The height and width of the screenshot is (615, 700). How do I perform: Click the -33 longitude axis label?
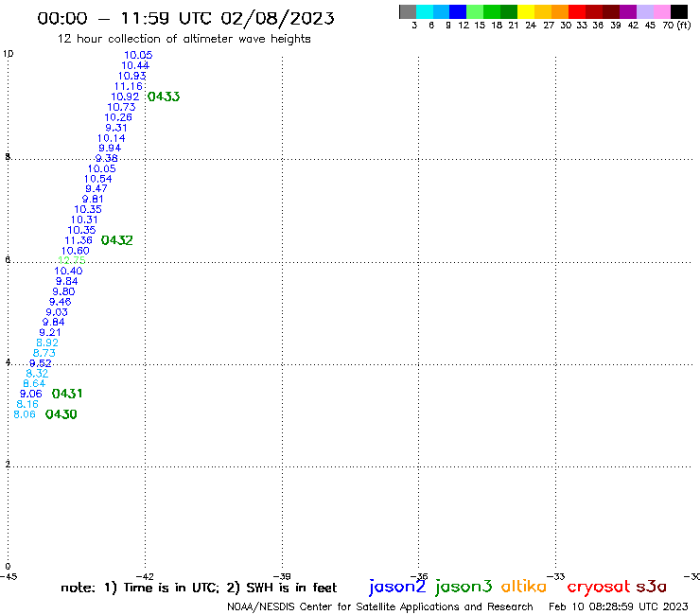click(556, 576)
